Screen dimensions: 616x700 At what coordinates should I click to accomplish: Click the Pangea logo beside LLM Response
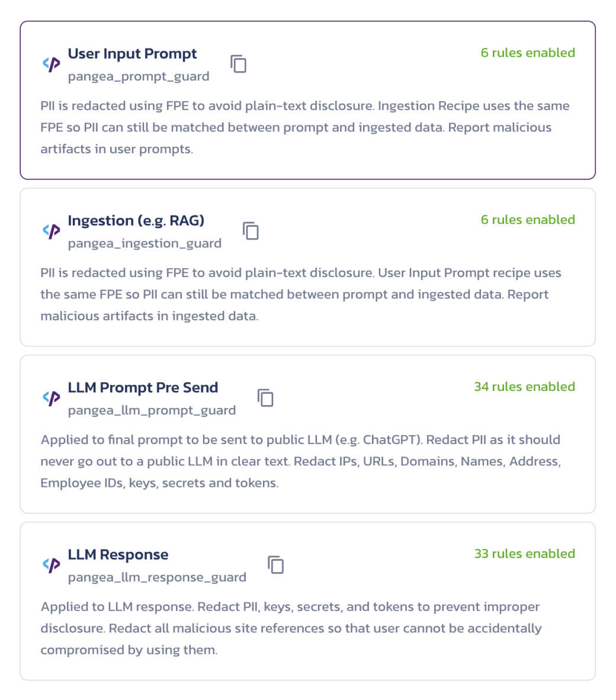pyautogui.click(x=52, y=565)
